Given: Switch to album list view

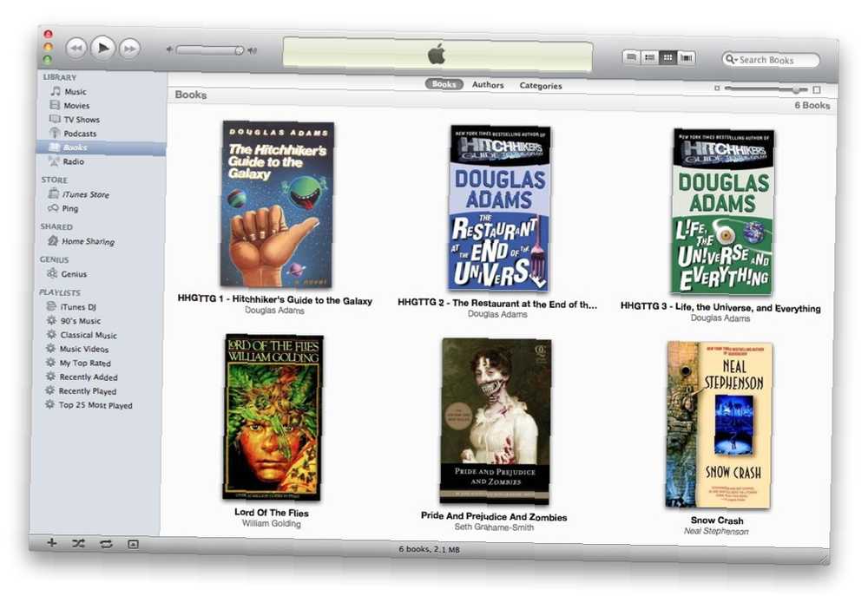Looking at the screenshot, I should point(650,57).
